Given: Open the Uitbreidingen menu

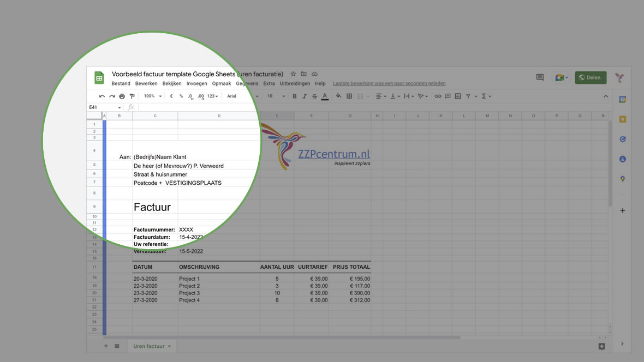Looking at the screenshot, I should tap(295, 83).
